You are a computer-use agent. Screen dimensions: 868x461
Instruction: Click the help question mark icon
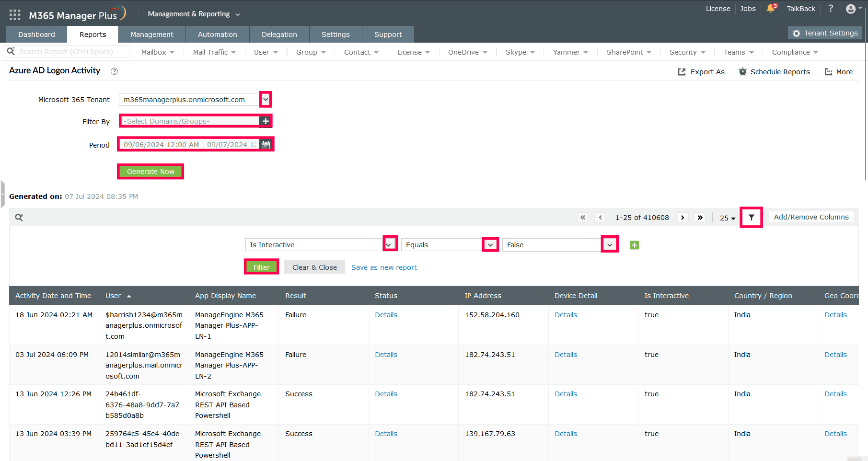[831, 8]
